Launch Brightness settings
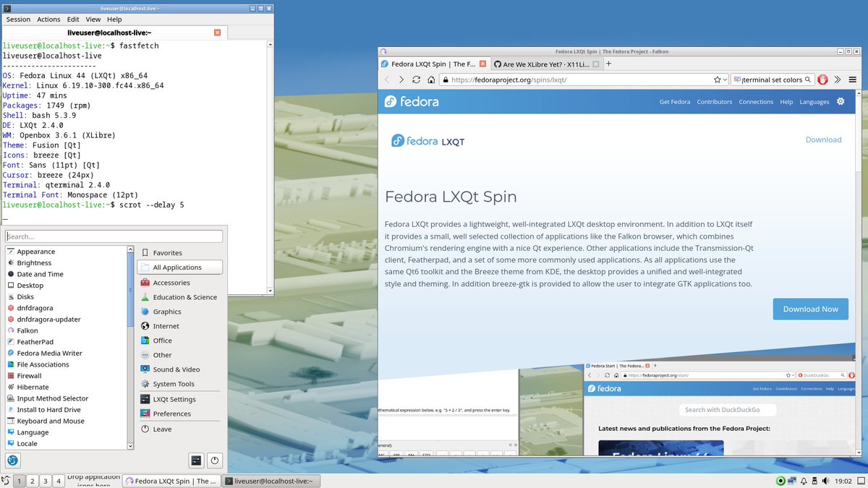868x488 pixels. [67, 263]
